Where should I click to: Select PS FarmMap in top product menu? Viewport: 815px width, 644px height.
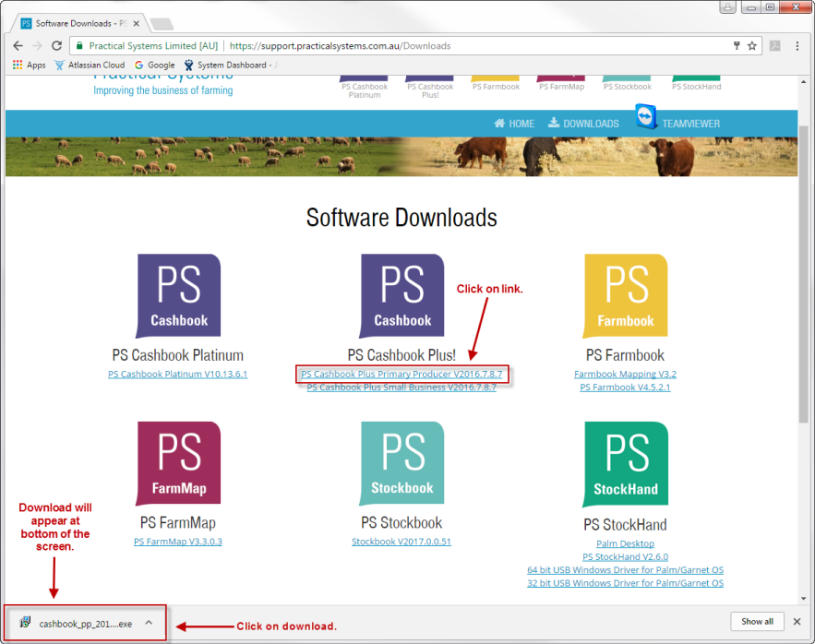pos(562,84)
